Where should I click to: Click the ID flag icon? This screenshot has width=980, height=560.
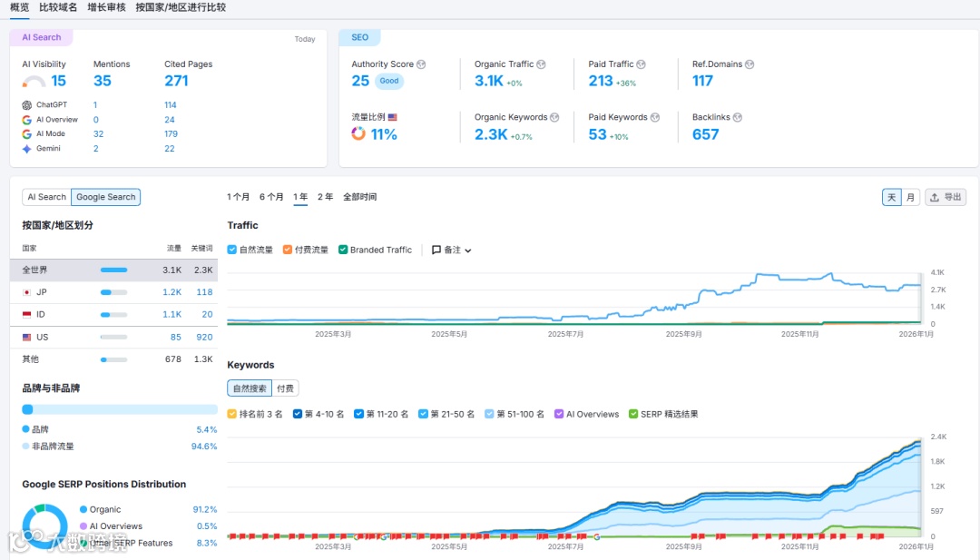[x=27, y=314]
